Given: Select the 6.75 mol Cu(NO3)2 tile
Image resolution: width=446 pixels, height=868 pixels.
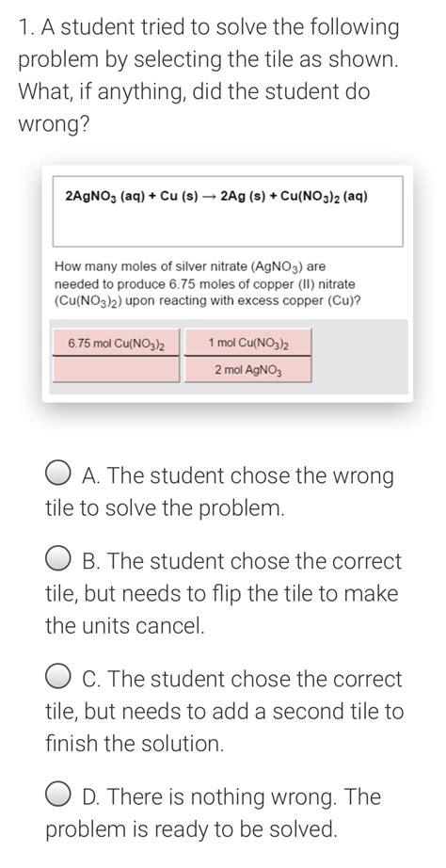Looking at the screenshot, I should coord(116,344).
